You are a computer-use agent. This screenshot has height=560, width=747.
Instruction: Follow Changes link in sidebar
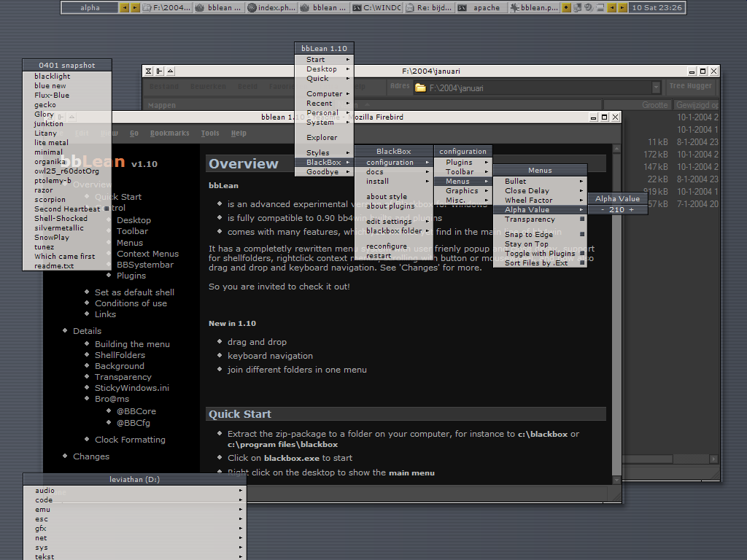click(91, 456)
